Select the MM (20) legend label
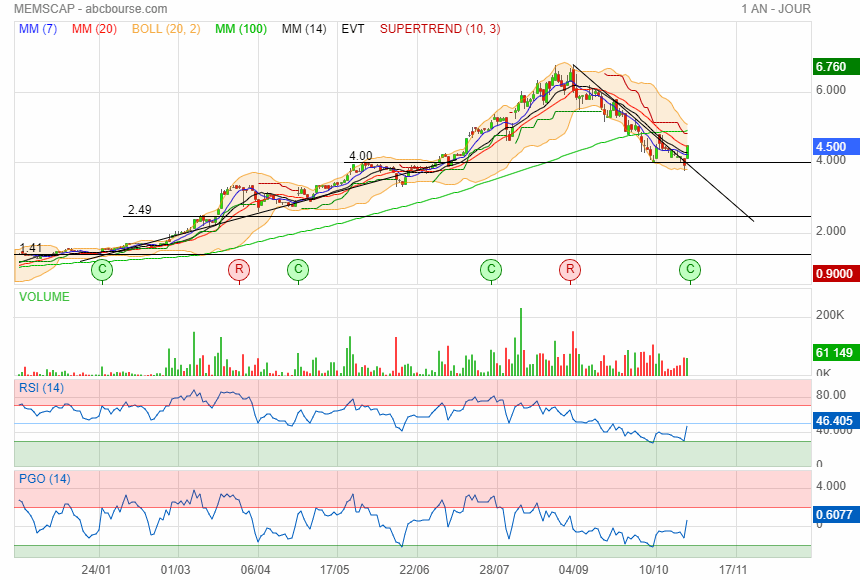860x580 pixels. pyautogui.click(x=94, y=29)
